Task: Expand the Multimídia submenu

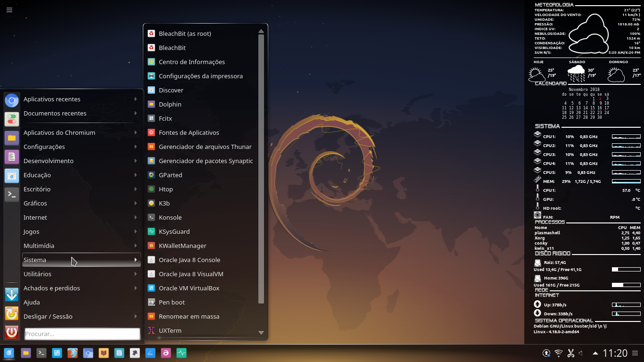Action: [x=40, y=246]
